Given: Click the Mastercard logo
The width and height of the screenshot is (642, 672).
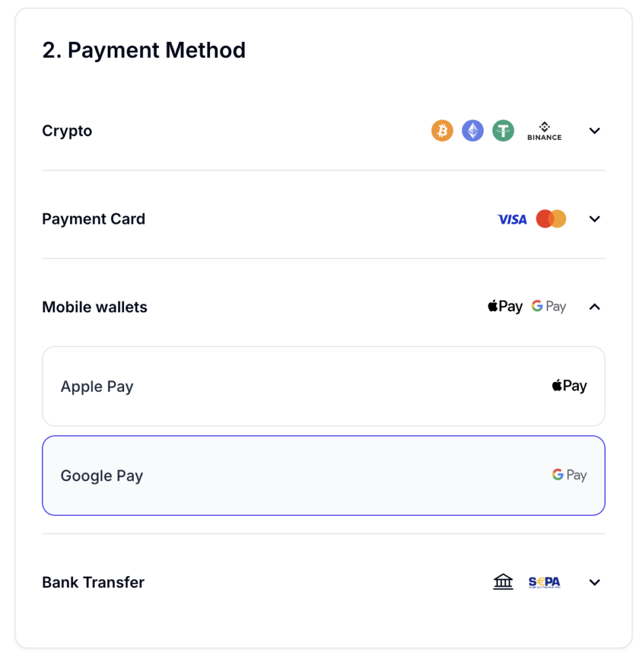Looking at the screenshot, I should coord(551,219).
